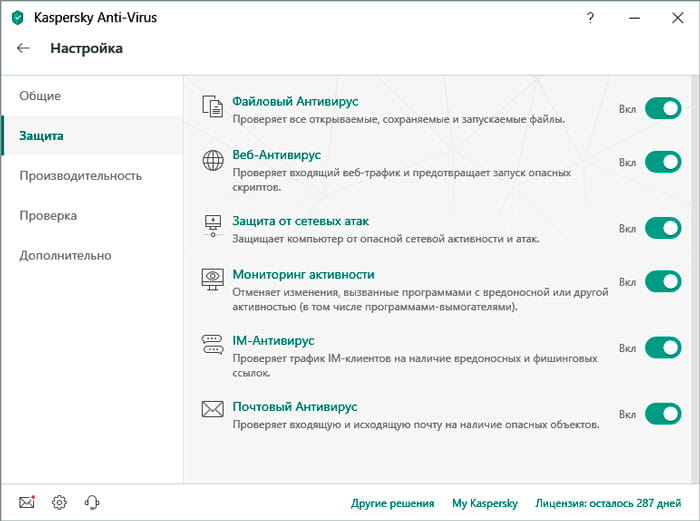
Task: Turn off IM-Антивирус switch
Action: pos(663,347)
